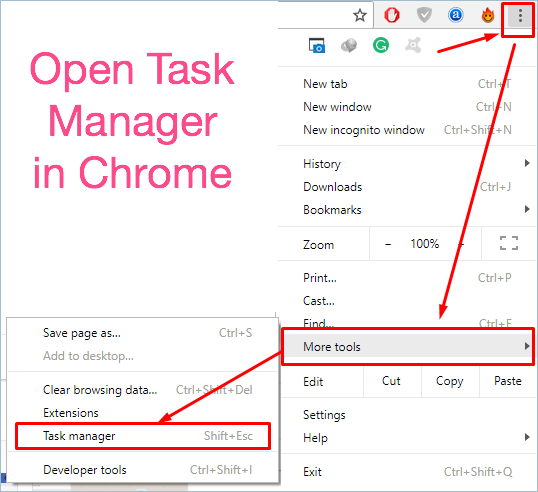Click the green Grammarly extension icon

point(381,45)
